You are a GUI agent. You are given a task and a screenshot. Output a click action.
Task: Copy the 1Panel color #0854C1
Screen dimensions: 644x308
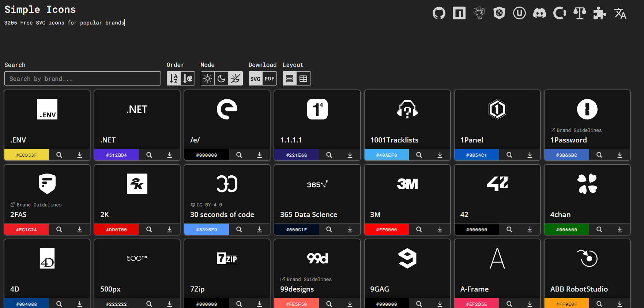click(477, 155)
